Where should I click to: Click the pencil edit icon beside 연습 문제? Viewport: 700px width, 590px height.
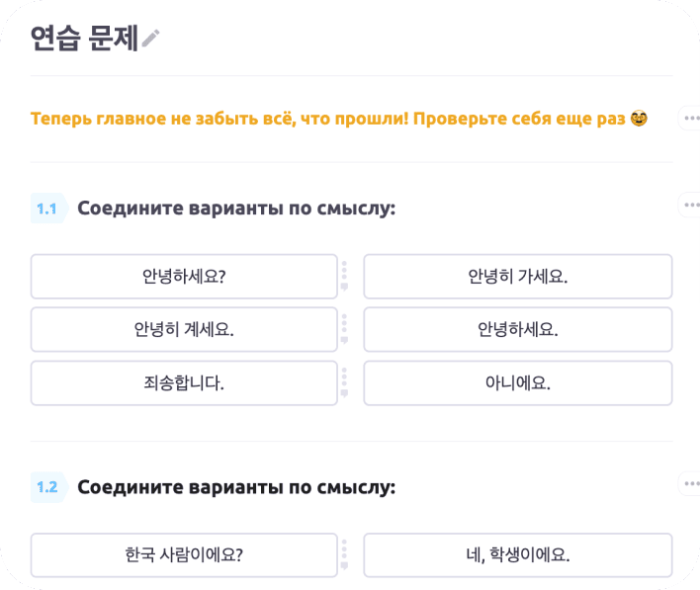[150, 39]
